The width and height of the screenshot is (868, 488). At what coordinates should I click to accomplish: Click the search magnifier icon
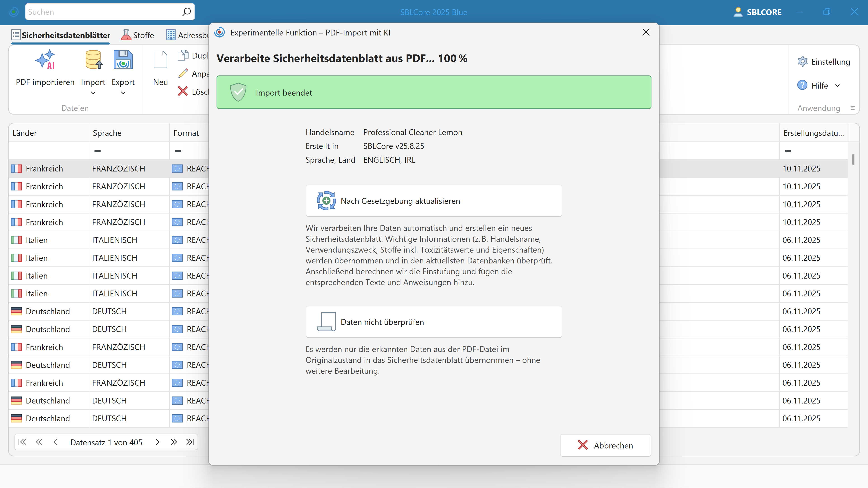coord(186,12)
